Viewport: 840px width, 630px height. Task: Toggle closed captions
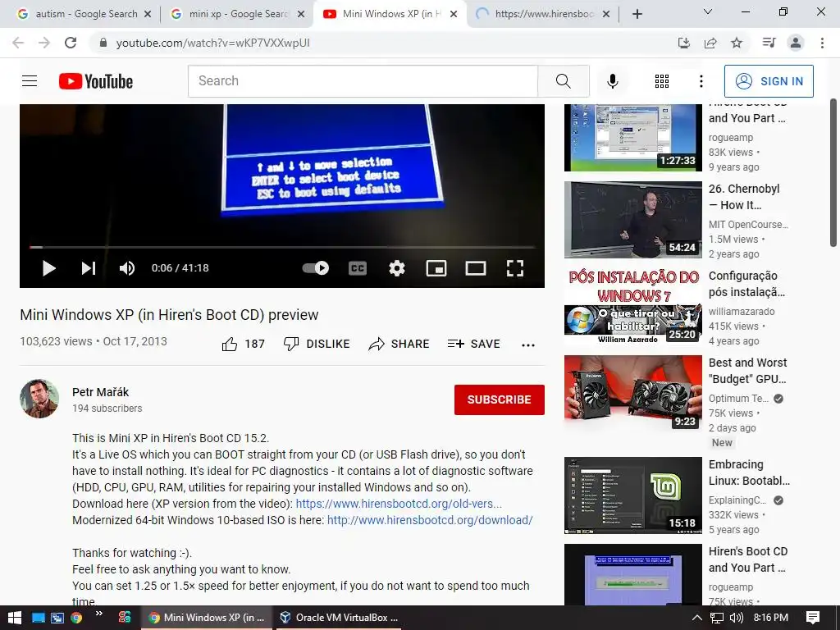[358, 268]
